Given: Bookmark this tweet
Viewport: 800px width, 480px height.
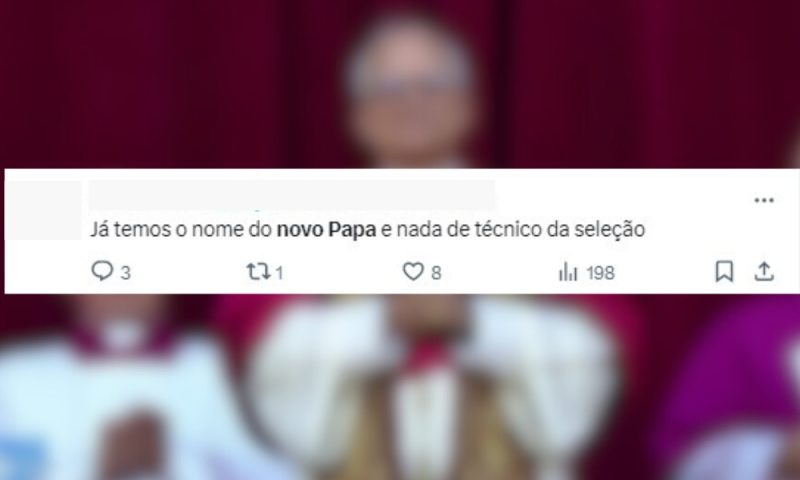Looking at the screenshot, I should click(724, 271).
